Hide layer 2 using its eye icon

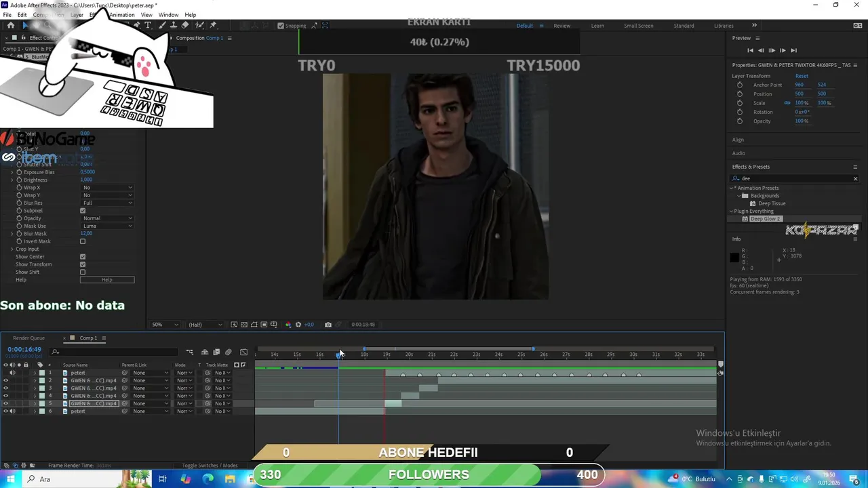tap(5, 381)
